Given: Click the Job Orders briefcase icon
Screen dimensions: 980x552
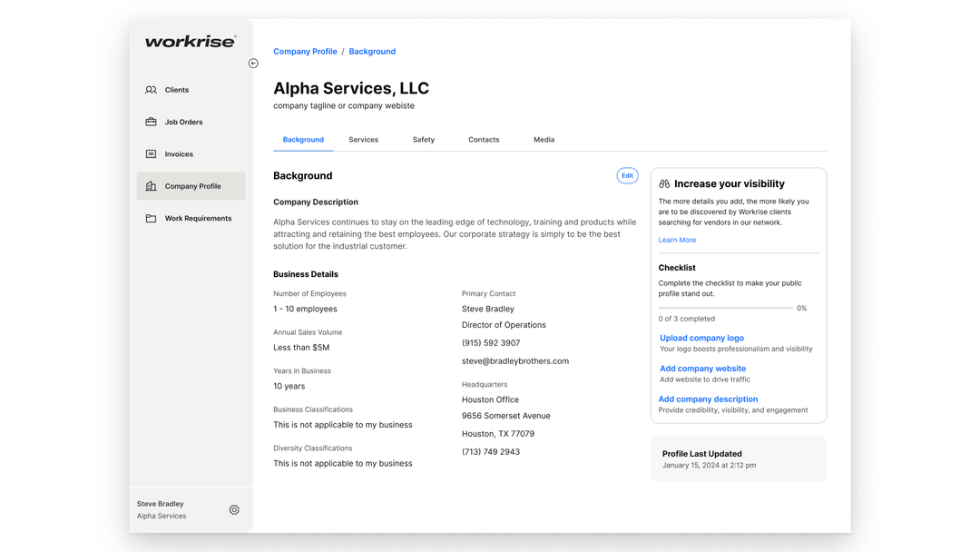Looking at the screenshot, I should pyautogui.click(x=151, y=122).
